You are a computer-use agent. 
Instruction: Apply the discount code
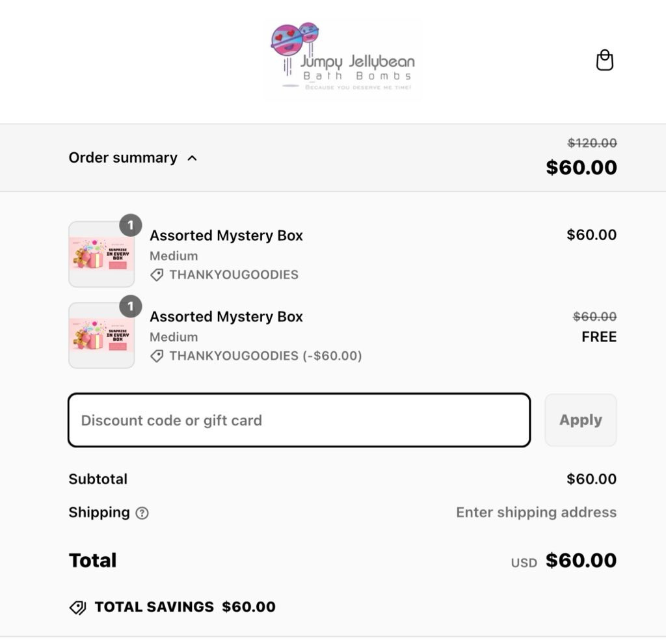(x=581, y=420)
